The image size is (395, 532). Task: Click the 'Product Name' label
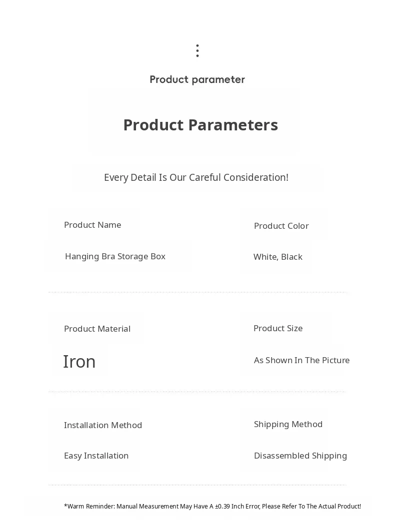[x=92, y=225]
